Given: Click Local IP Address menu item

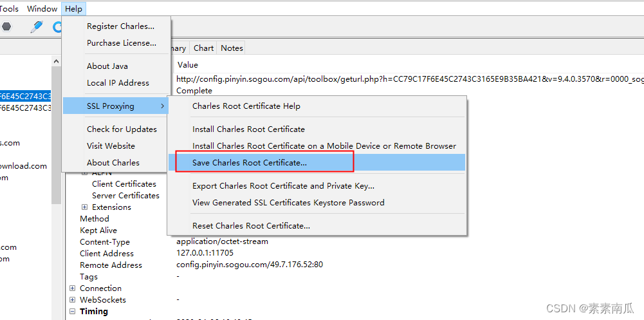Looking at the screenshot, I should click(118, 82).
